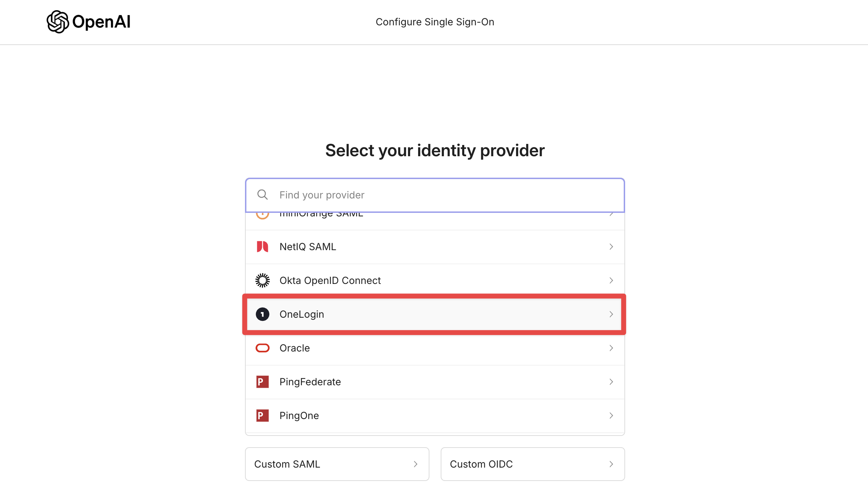
Task: Click the PingFederate red P icon
Action: (x=263, y=382)
